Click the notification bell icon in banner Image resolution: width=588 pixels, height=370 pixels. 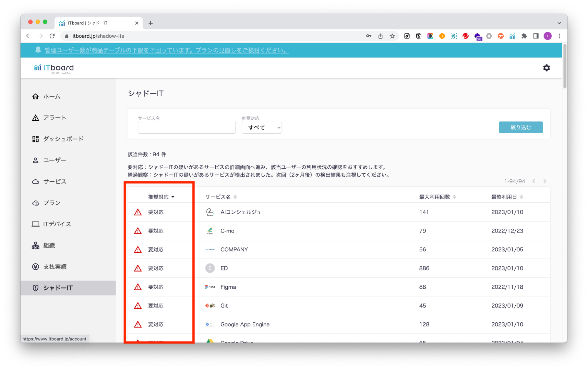click(x=38, y=50)
